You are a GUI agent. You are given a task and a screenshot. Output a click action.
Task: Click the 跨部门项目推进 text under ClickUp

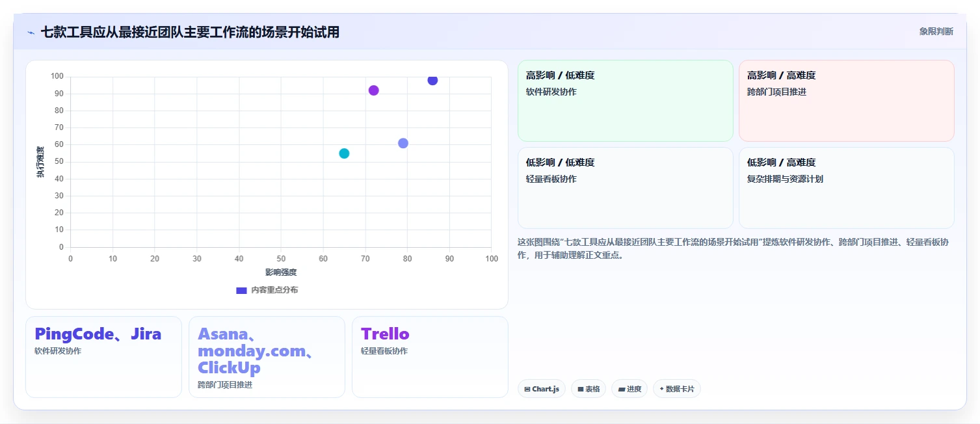coord(225,385)
